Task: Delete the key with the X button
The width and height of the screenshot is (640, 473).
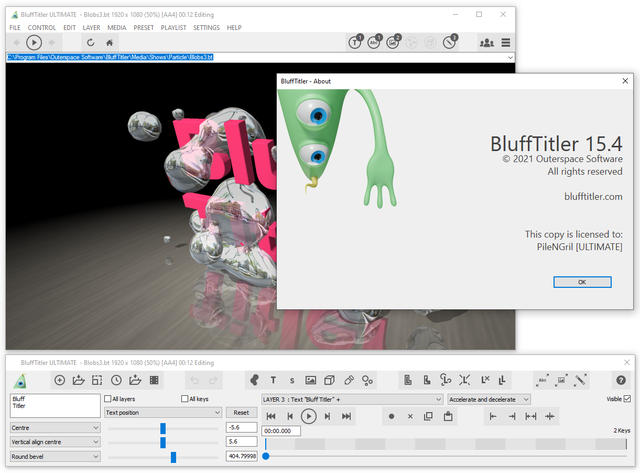Action: tap(410, 417)
